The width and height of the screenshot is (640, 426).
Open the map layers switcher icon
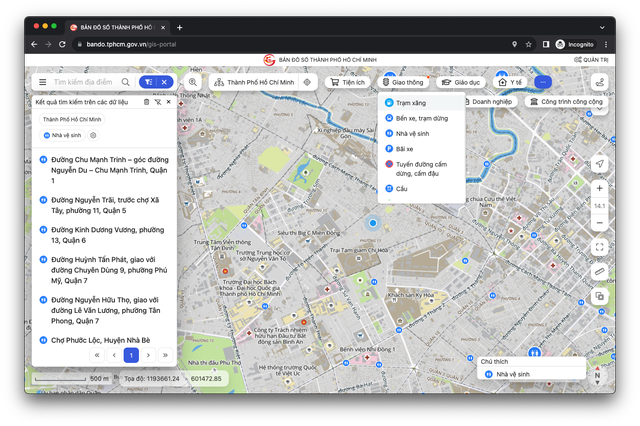(x=600, y=296)
